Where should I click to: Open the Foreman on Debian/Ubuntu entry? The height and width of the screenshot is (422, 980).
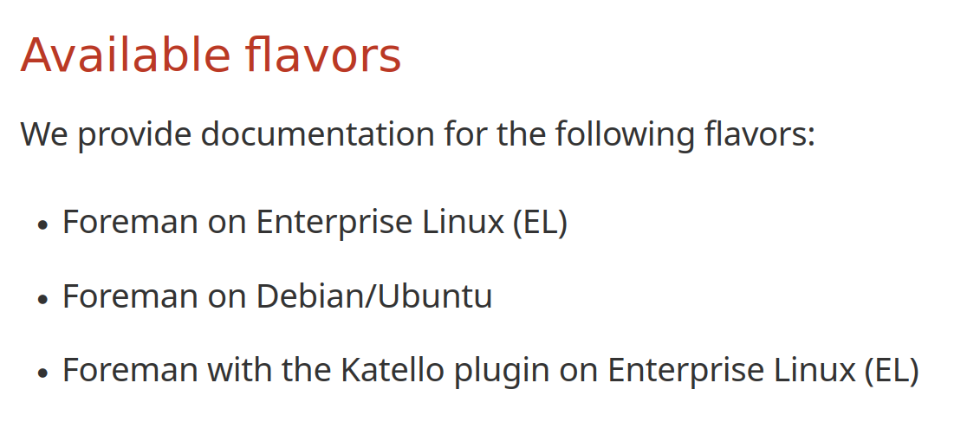coord(277,295)
